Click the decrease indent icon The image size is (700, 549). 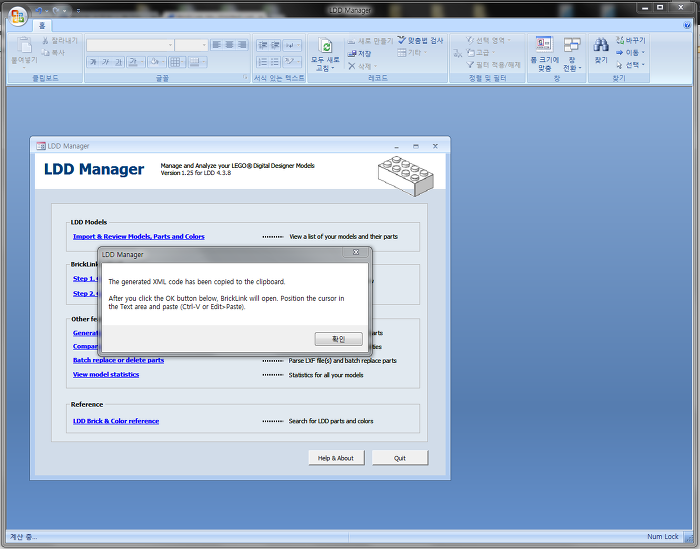pyautogui.click(x=262, y=45)
